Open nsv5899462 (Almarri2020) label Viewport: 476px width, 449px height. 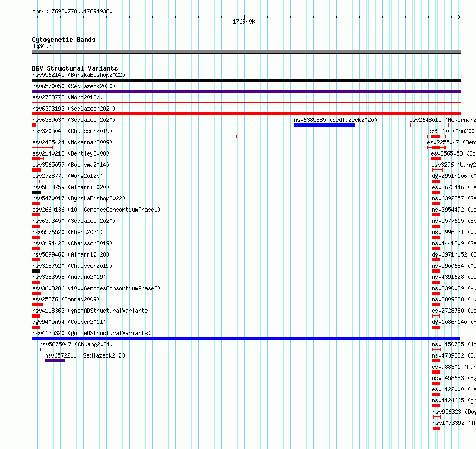(x=71, y=254)
